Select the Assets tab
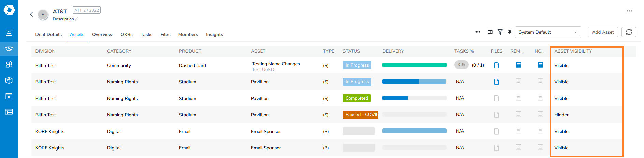 (77, 34)
